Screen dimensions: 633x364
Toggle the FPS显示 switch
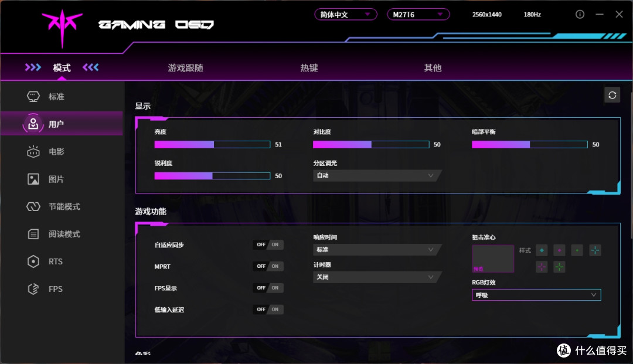tap(268, 288)
